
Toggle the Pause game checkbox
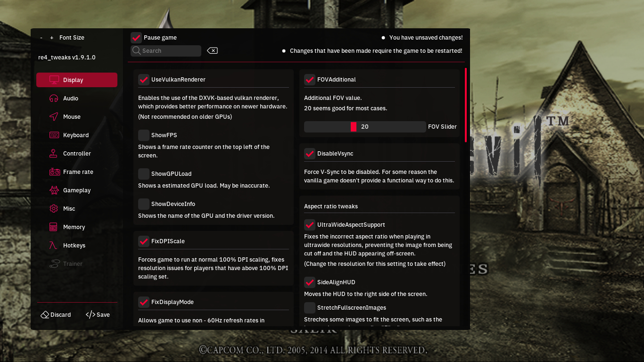coord(136,37)
